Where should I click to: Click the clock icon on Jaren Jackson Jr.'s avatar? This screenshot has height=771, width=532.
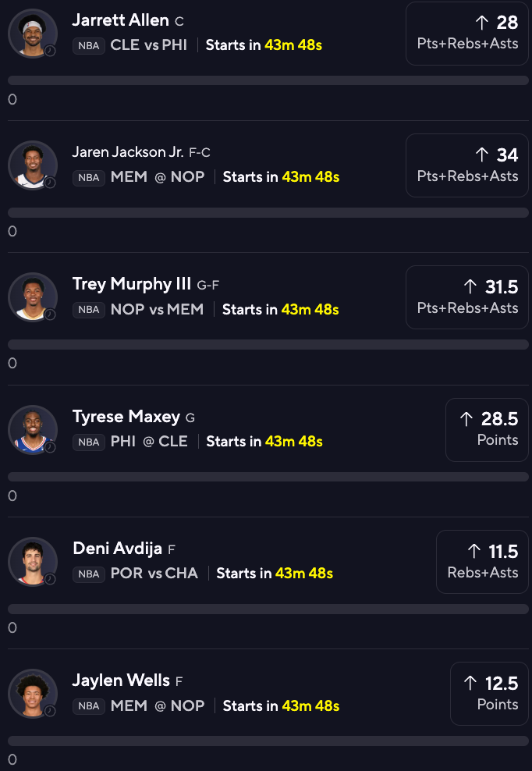[50, 183]
